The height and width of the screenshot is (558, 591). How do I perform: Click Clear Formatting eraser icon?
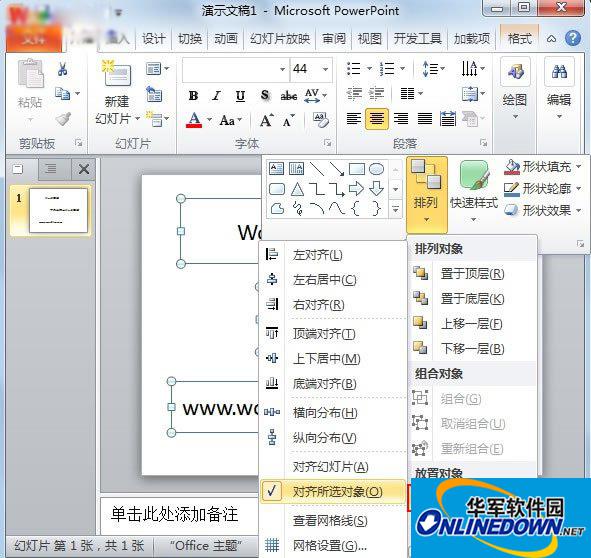[x=320, y=120]
